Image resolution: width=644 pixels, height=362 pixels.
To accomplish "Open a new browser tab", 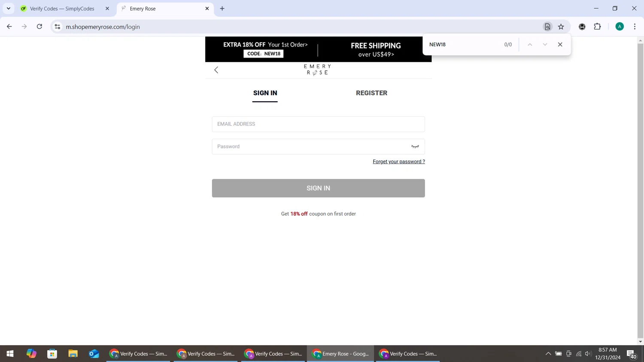I will coord(222,9).
